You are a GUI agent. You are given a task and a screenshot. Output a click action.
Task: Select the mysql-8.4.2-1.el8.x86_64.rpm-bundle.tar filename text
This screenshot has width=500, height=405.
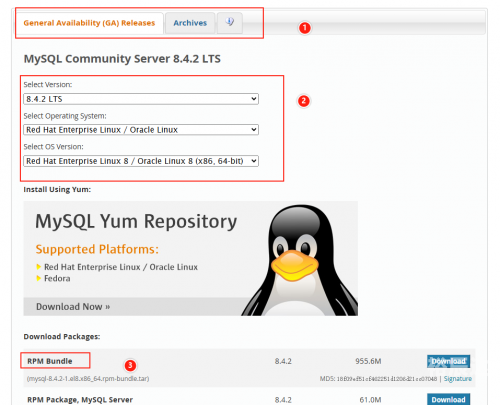coord(88,379)
